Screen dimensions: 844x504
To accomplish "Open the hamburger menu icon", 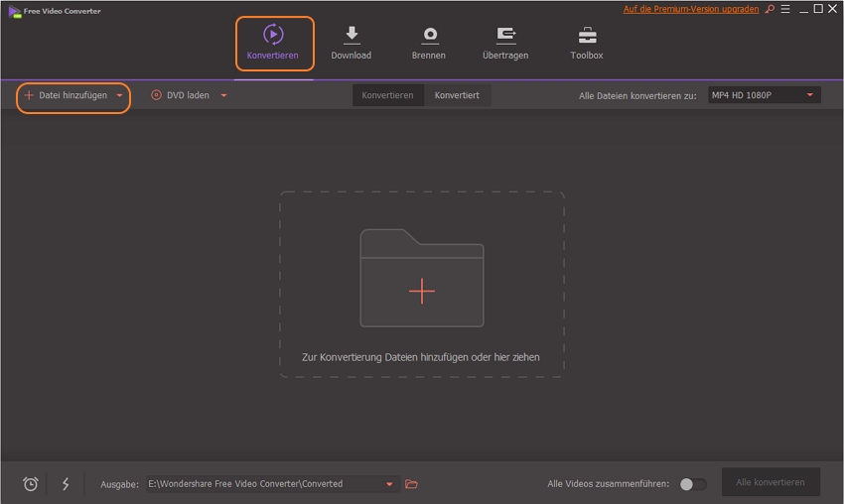I will (x=785, y=9).
